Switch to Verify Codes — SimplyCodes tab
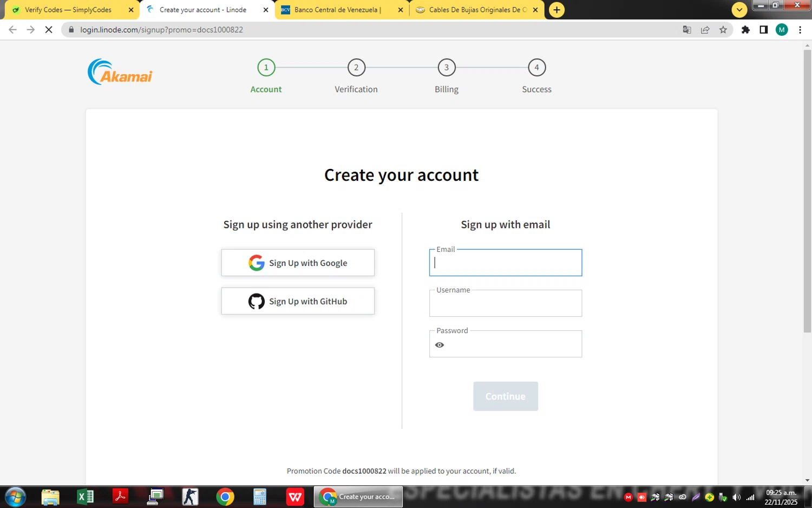 [68, 10]
